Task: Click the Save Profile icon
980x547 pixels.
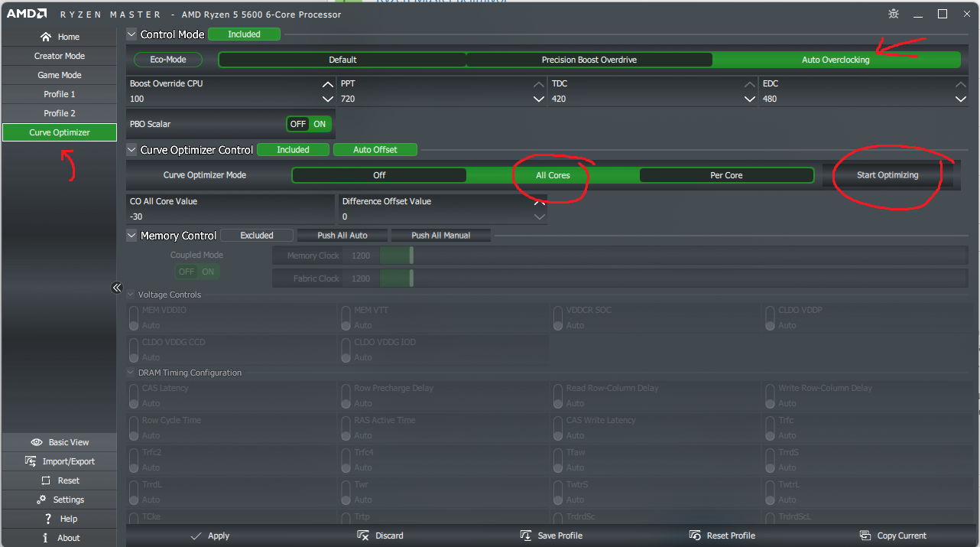Action: pyautogui.click(x=526, y=536)
